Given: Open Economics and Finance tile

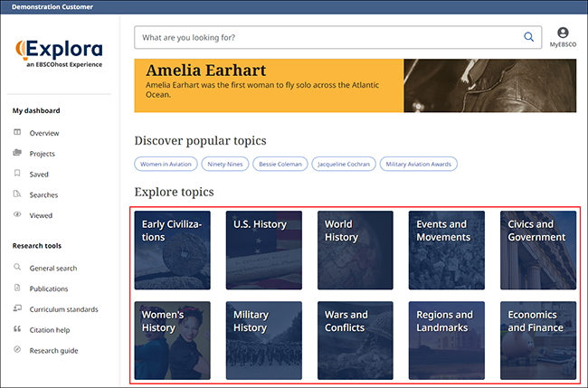Looking at the screenshot, I should pos(538,340).
